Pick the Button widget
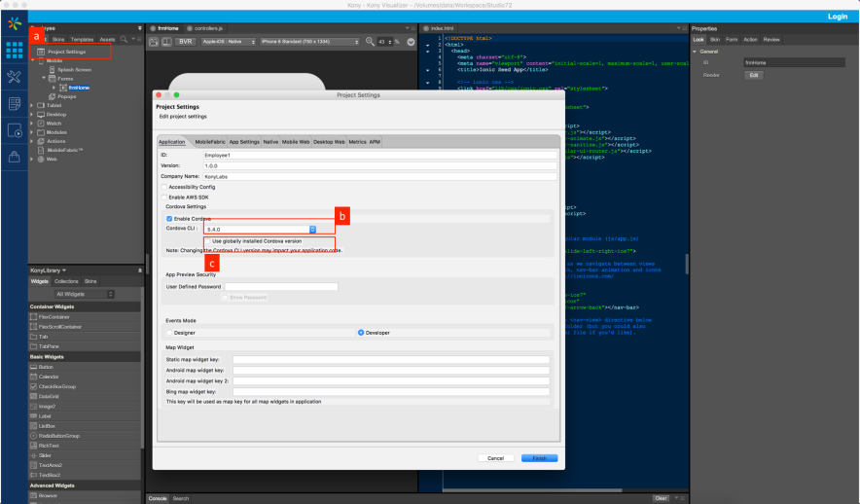The height and width of the screenshot is (504, 860). coord(46,367)
